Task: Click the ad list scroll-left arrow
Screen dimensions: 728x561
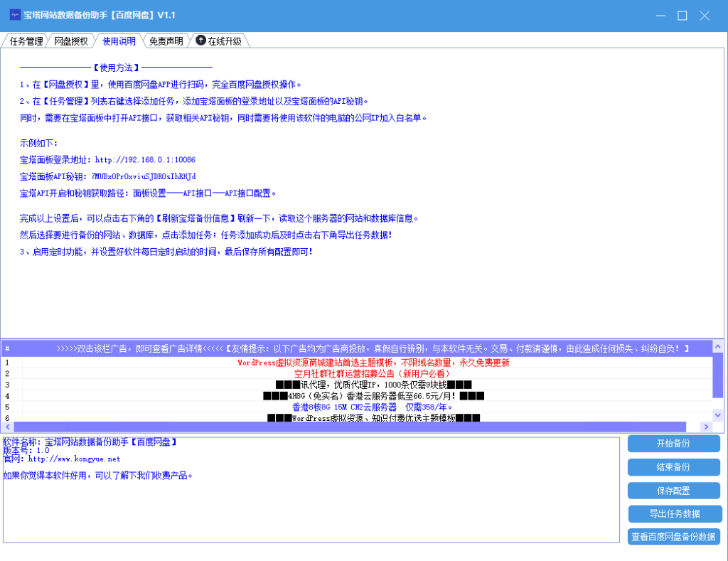Action: 8,427
